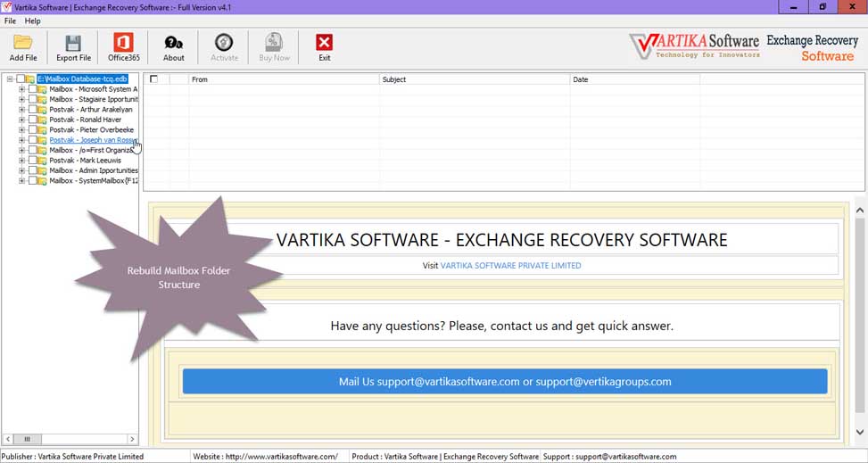Screen dimensions: 868x463
Task: Open the File menu
Action: (10, 21)
